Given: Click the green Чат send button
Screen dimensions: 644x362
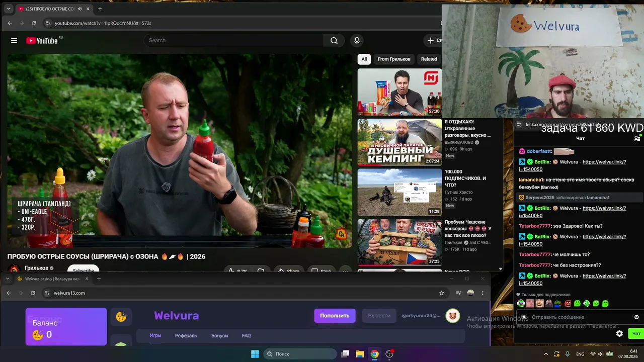Looking at the screenshot, I should point(636,333).
